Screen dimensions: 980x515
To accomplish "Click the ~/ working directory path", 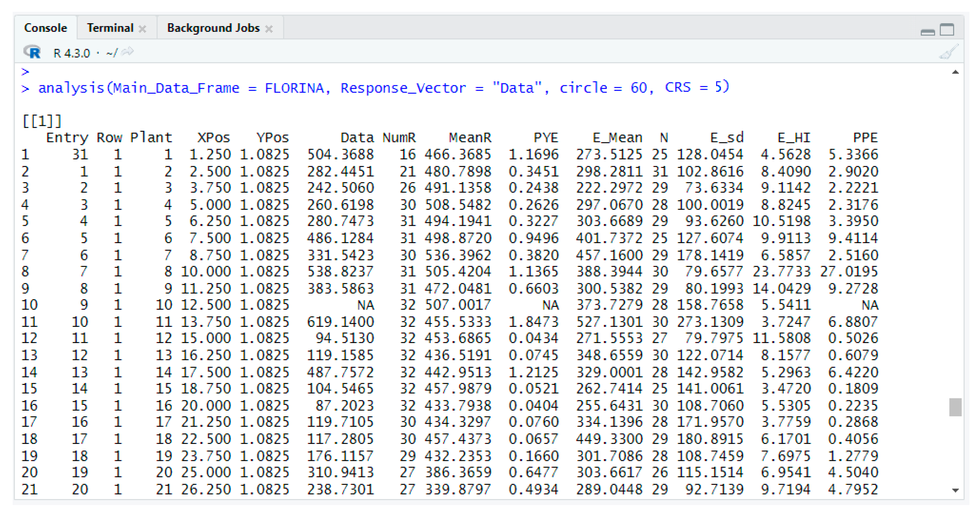I will coord(112,53).
